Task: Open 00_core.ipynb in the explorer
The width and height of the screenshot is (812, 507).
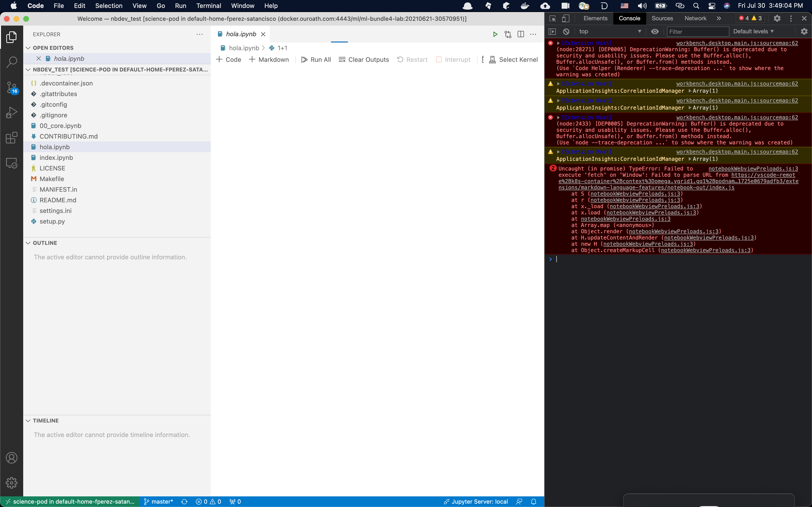Action: (x=60, y=126)
